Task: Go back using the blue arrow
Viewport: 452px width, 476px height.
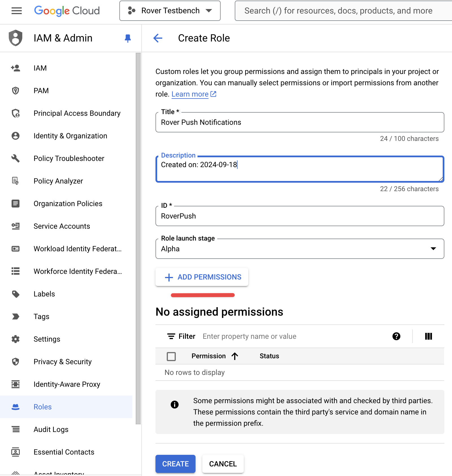Action: click(x=158, y=38)
